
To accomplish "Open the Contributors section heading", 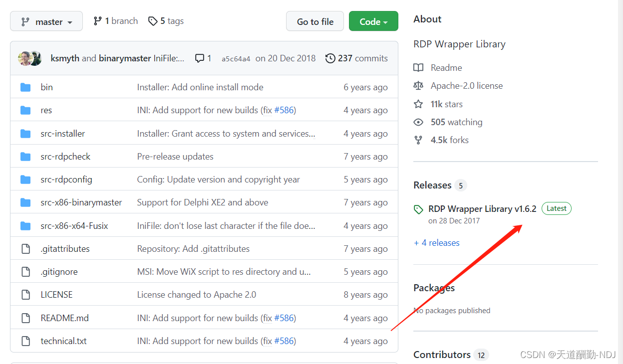I will pyautogui.click(x=442, y=355).
